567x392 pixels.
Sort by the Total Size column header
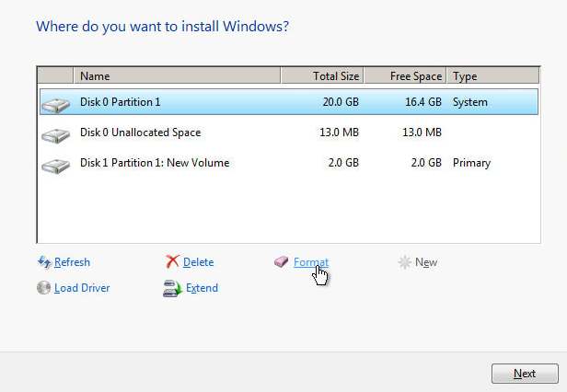pyautogui.click(x=322, y=76)
